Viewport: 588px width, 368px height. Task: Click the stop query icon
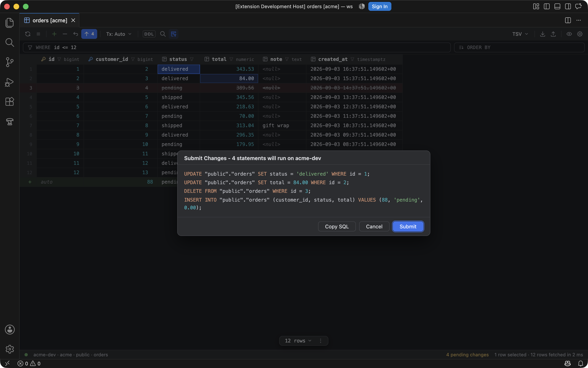38,34
